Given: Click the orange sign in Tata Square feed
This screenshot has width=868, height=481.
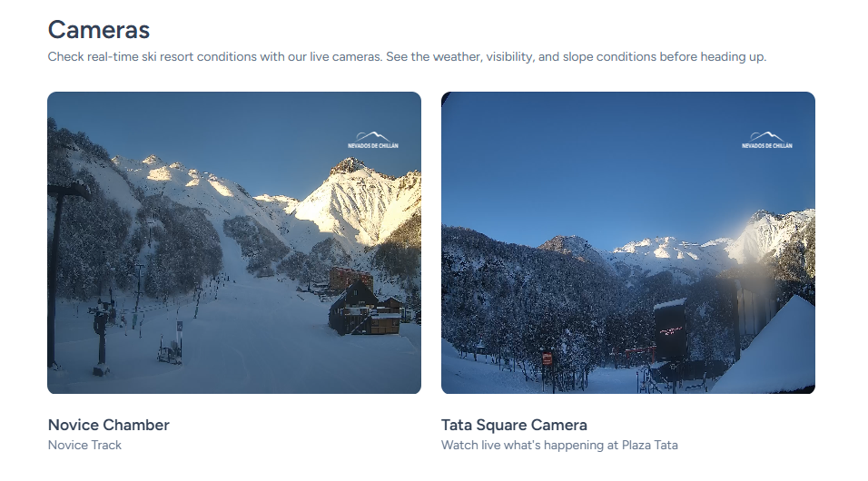Looking at the screenshot, I should (547, 358).
